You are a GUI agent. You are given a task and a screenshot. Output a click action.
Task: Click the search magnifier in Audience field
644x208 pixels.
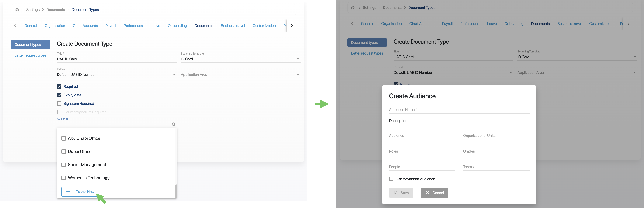[x=174, y=124]
